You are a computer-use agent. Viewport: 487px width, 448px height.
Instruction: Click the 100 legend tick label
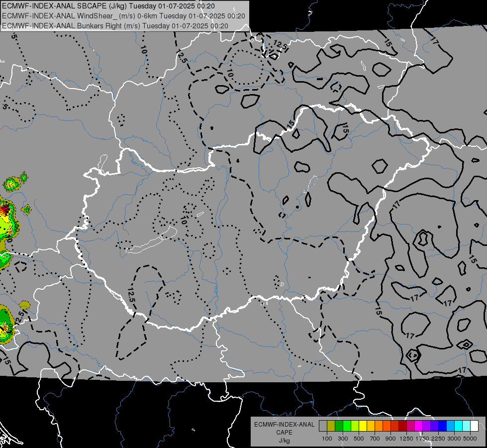[327, 439]
